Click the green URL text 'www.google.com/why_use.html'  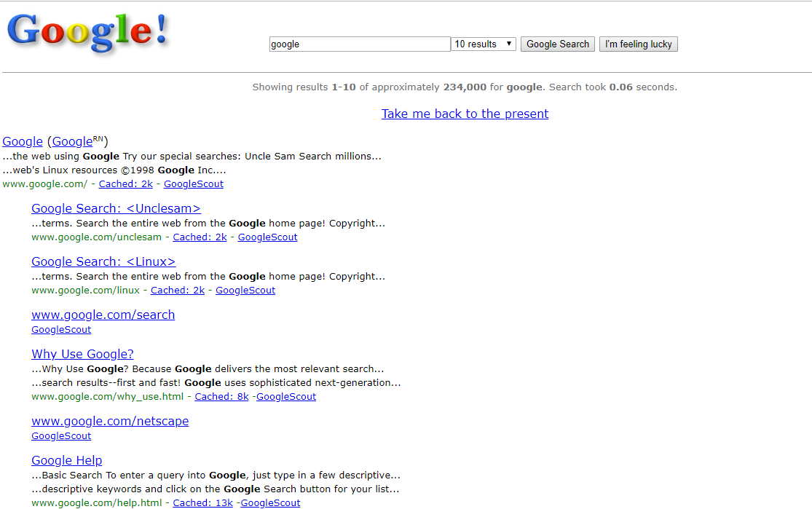pos(107,397)
